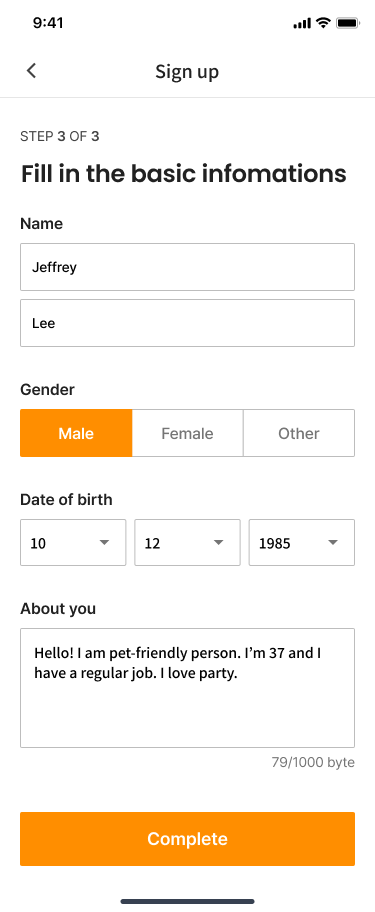The width and height of the screenshot is (375, 912).
Task: Open the day dropdown showing 10
Action: (73, 542)
